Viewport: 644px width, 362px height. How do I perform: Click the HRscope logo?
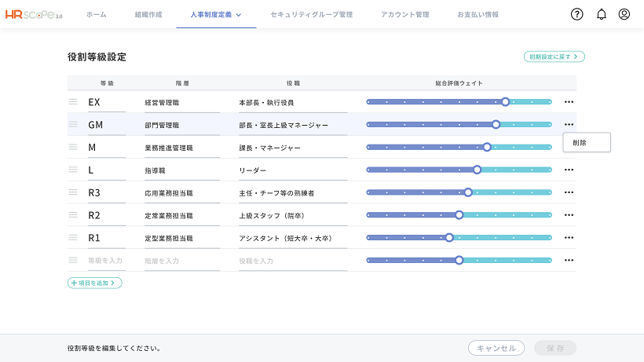[34, 15]
